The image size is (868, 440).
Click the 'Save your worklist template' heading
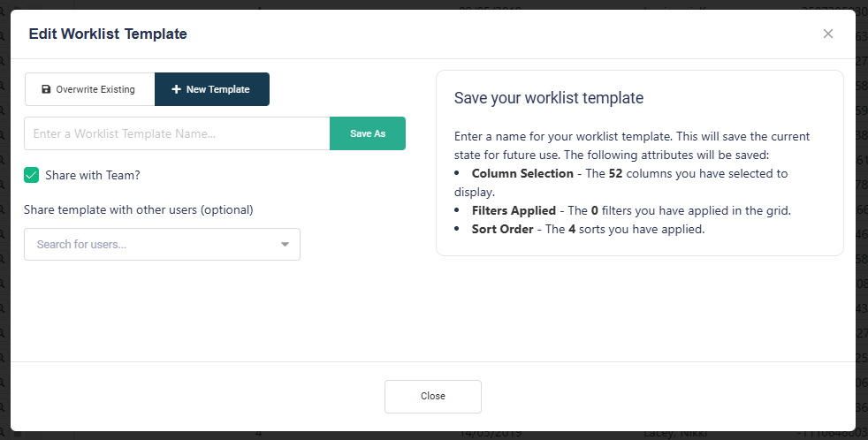point(549,97)
